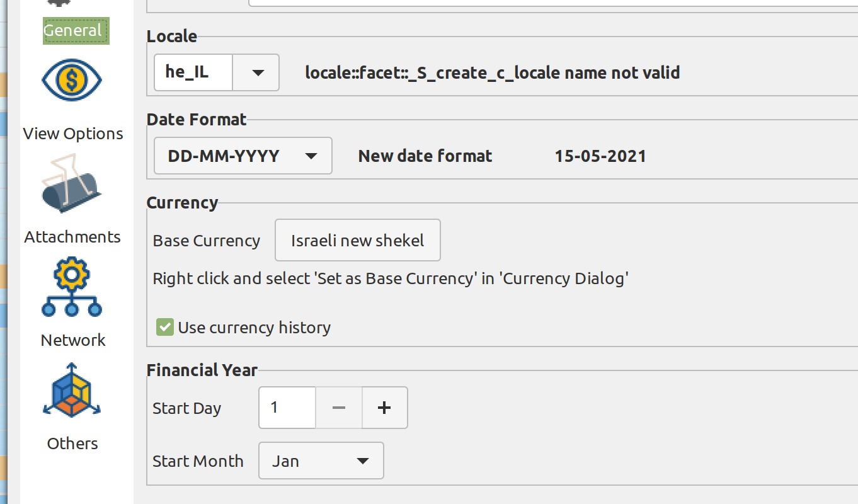
Task: Decrease Start Day with the minus button
Action: [x=338, y=408]
